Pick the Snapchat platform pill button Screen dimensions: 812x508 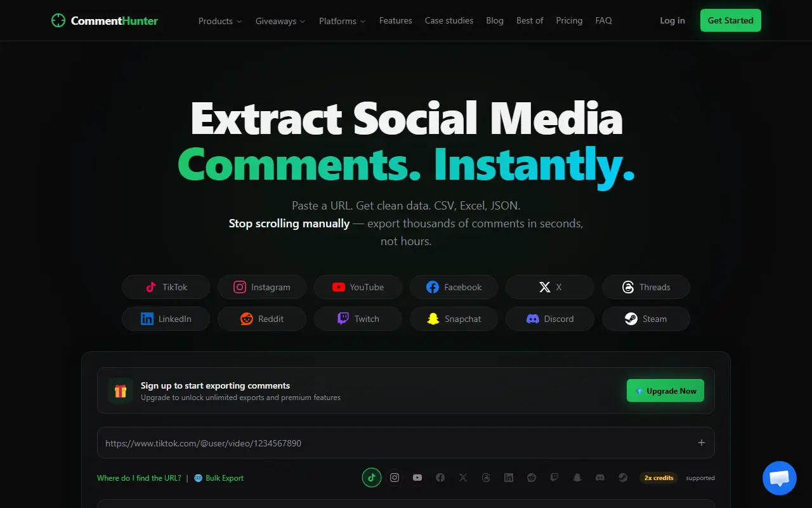454,319
